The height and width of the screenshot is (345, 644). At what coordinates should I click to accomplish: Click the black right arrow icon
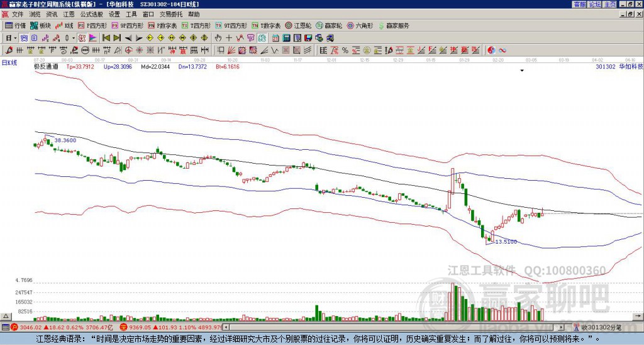[139, 38]
